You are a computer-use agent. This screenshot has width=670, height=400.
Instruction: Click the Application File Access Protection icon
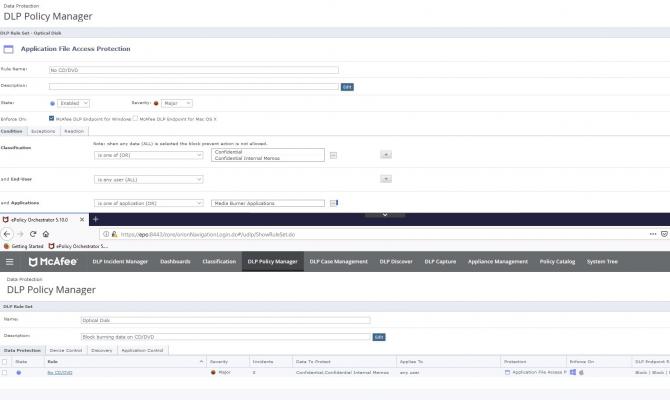[x=9, y=49]
